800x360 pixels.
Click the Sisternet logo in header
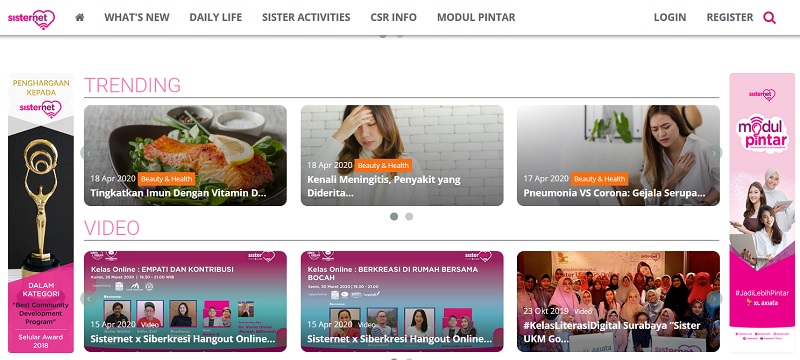click(x=31, y=18)
